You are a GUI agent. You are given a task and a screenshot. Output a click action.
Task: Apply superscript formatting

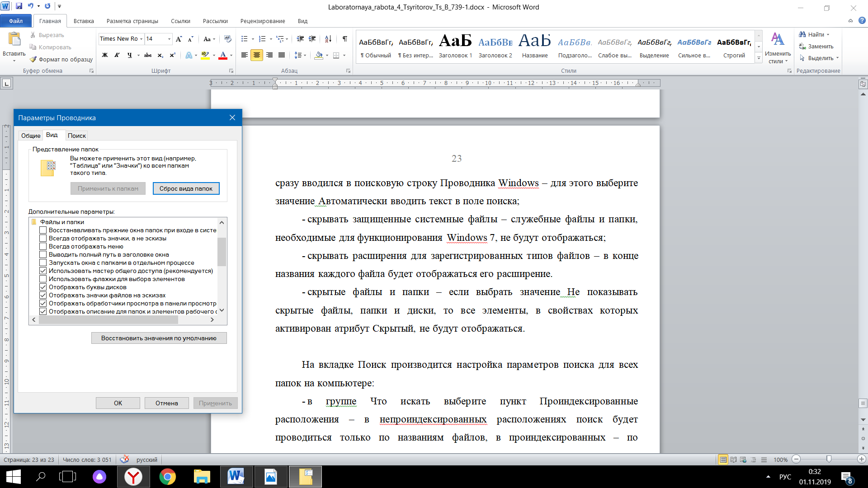tap(172, 55)
